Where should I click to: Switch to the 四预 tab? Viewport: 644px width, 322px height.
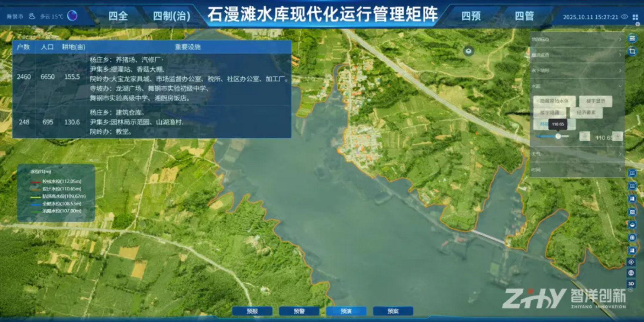pyautogui.click(x=471, y=16)
